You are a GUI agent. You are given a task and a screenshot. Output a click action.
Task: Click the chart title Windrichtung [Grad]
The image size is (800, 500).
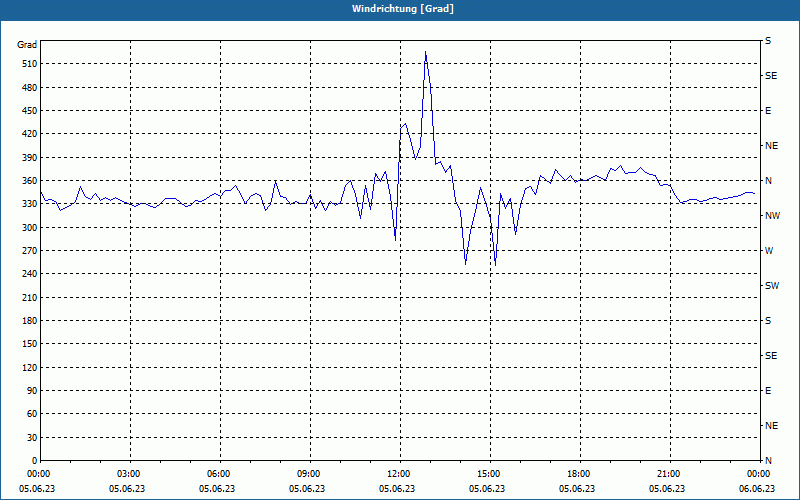(403, 9)
